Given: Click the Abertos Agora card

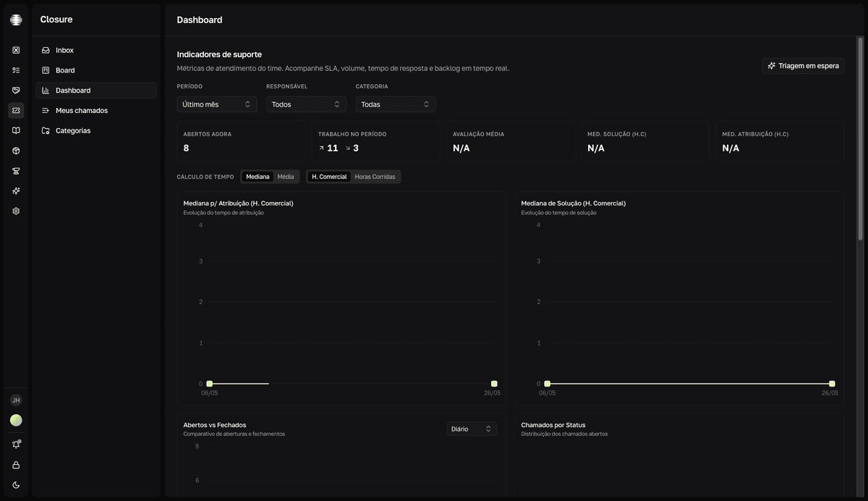Looking at the screenshot, I should pos(240,140).
